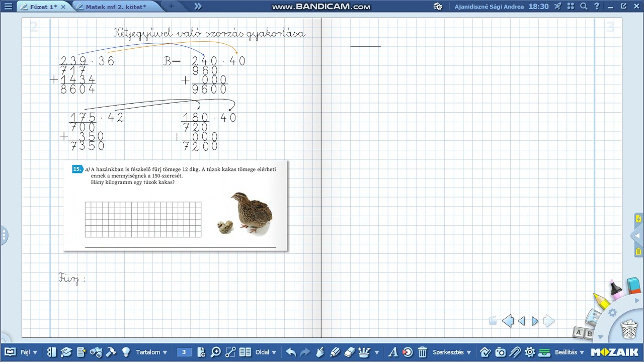Viewport: 644px width, 362px height.
Task: Undo the last action
Action: tap(291, 352)
